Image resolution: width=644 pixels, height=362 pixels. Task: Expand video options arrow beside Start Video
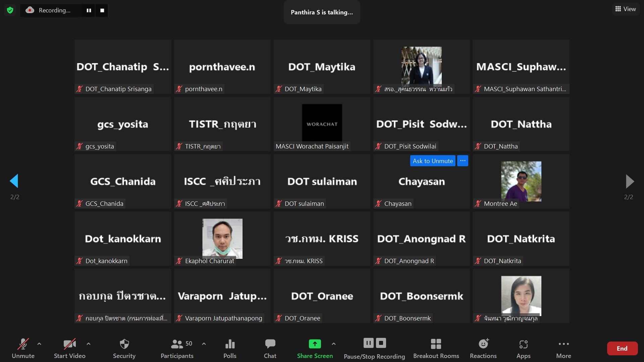pyautogui.click(x=89, y=344)
